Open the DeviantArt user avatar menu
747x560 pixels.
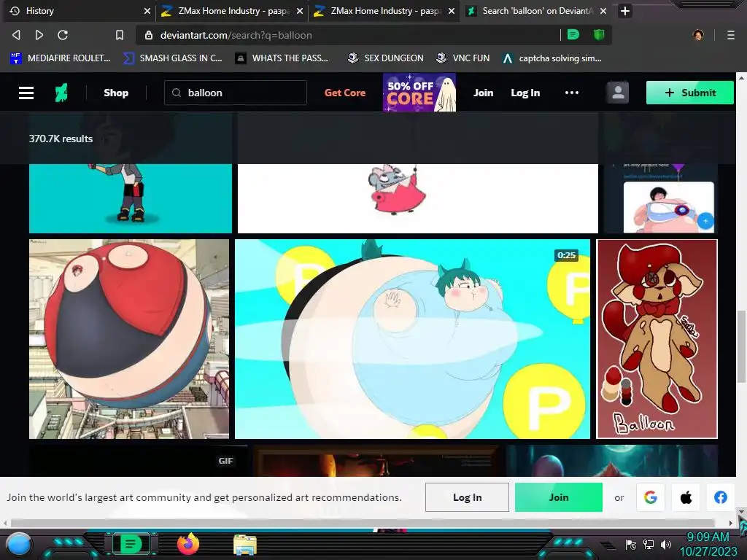point(618,93)
